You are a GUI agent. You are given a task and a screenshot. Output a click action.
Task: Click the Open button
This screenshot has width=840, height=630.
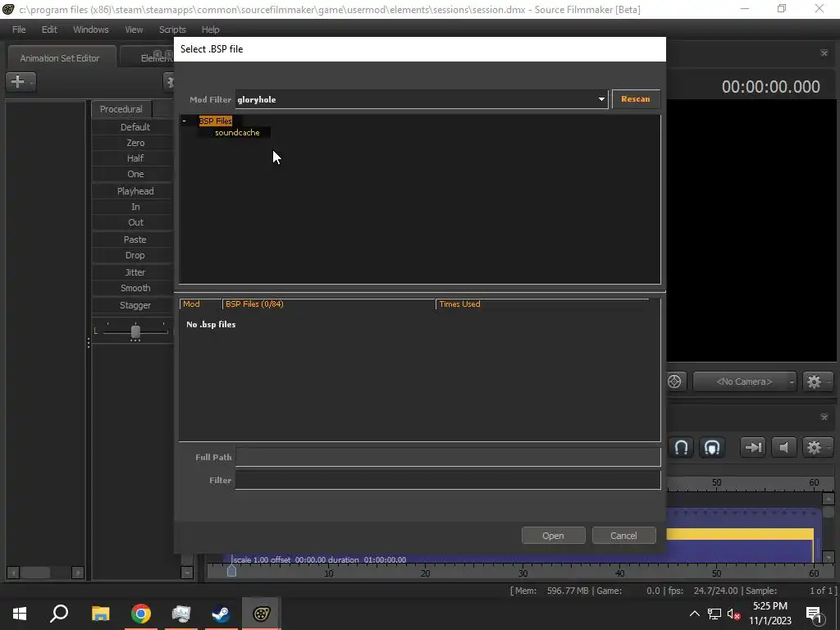pos(553,535)
